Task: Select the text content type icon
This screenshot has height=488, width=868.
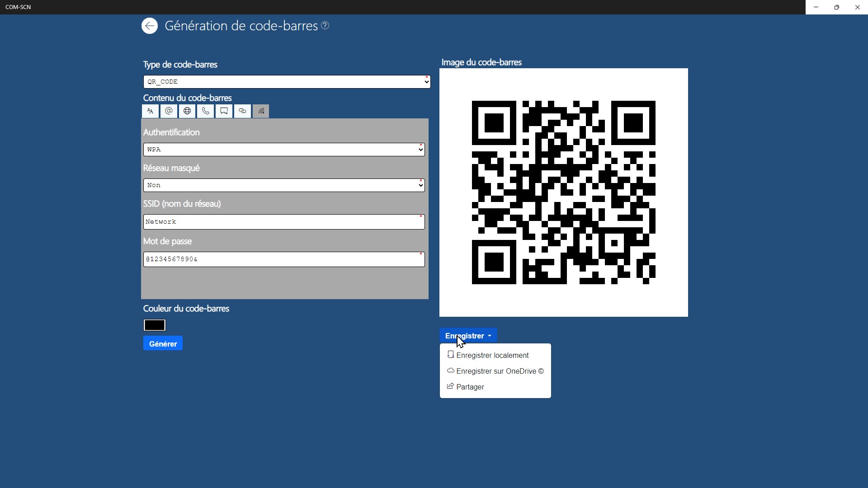Action: pyautogui.click(x=150, y=111)
